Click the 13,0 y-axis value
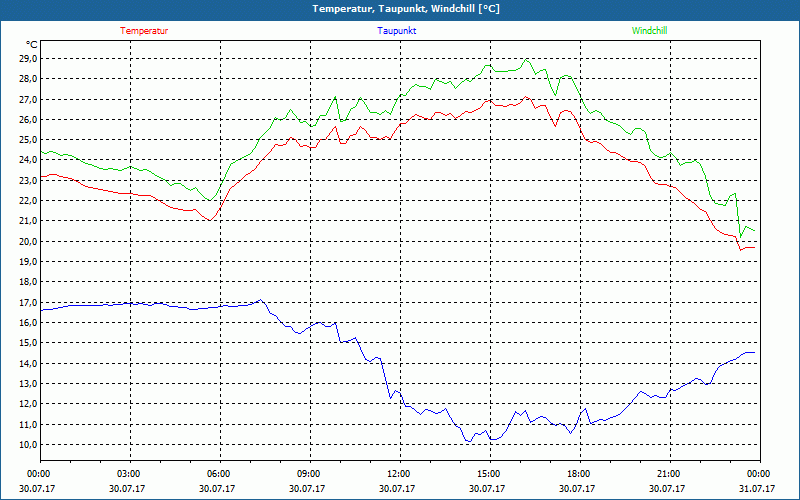The width and height of the screenshot is (800, 500). [28, 383]
